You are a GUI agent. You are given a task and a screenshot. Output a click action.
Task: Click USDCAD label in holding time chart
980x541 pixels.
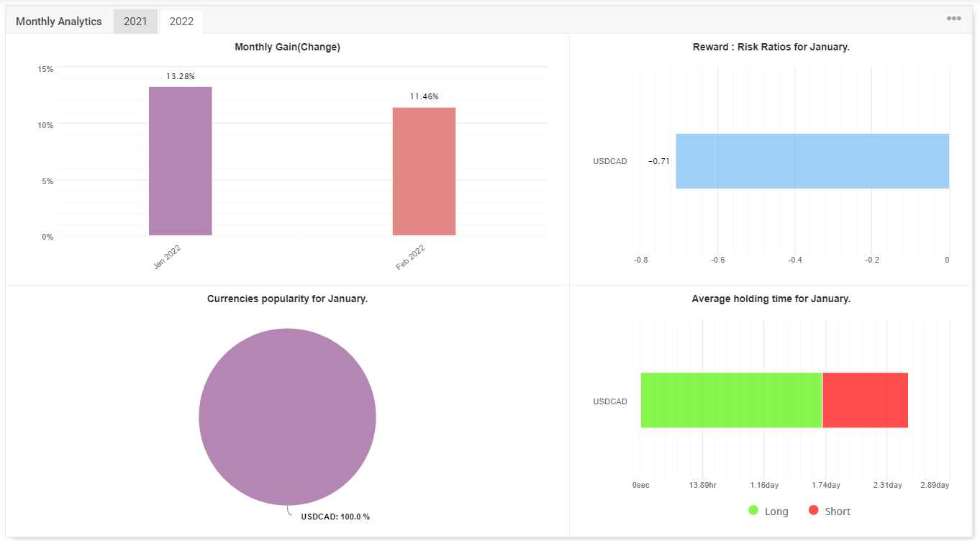click(610, 401)
